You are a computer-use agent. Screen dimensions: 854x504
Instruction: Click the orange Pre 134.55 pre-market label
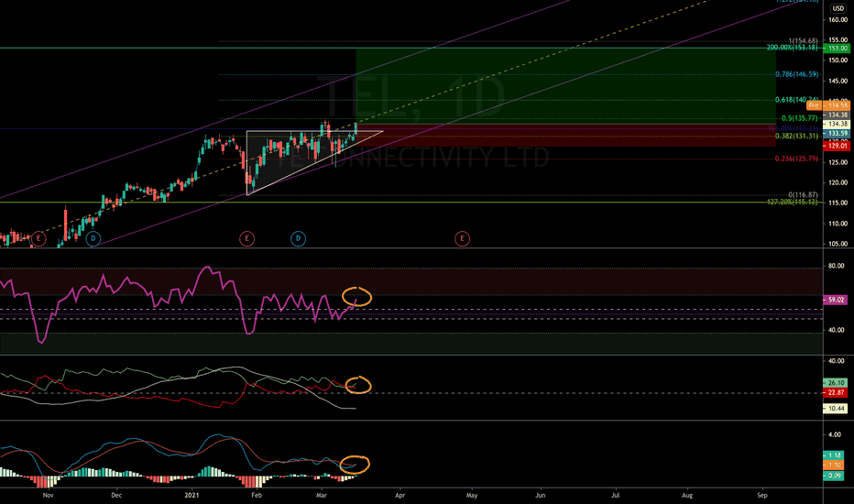pos(827,105)
